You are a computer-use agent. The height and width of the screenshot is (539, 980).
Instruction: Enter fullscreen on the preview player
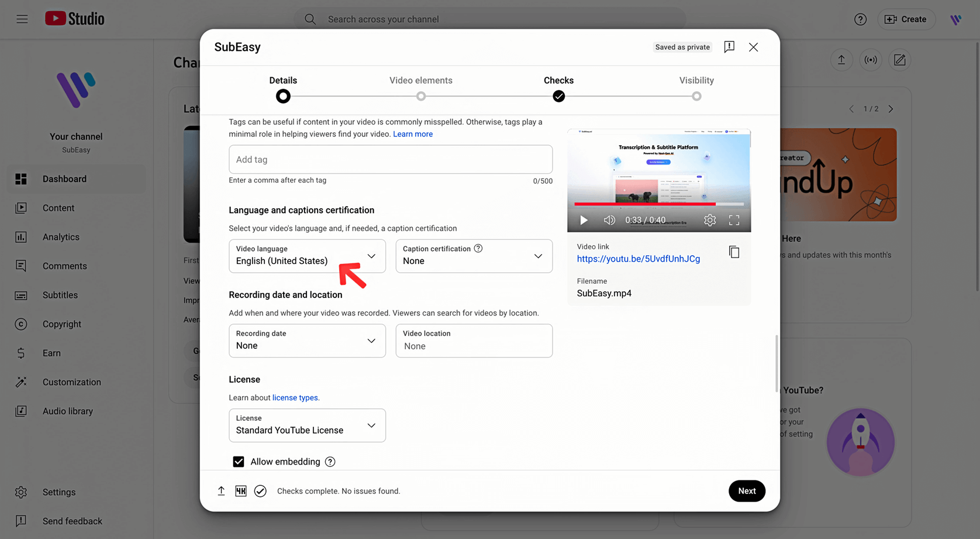[x=734, y=220]
